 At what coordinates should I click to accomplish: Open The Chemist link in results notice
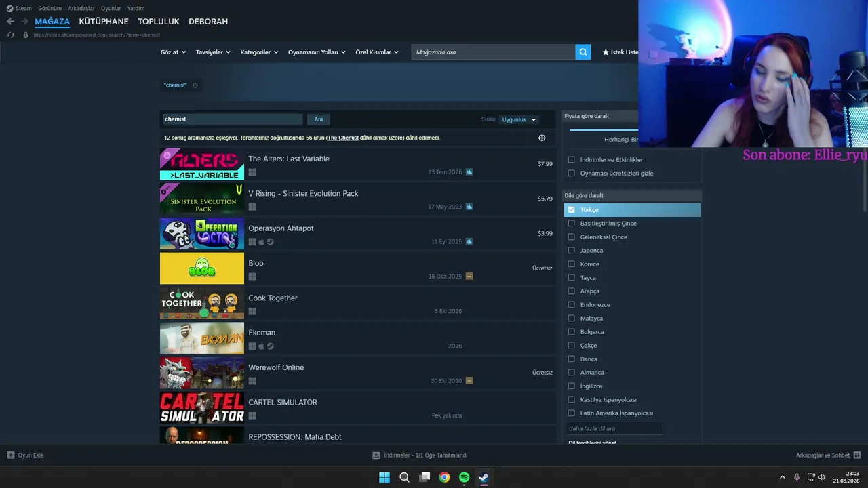click(x=343, y=138)
